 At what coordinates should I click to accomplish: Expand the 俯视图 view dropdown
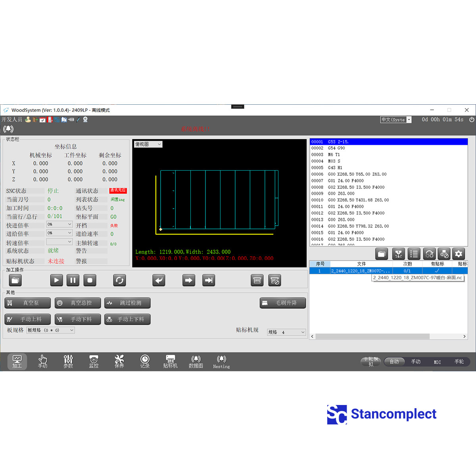pyautogui.click(x=148, y=144)
